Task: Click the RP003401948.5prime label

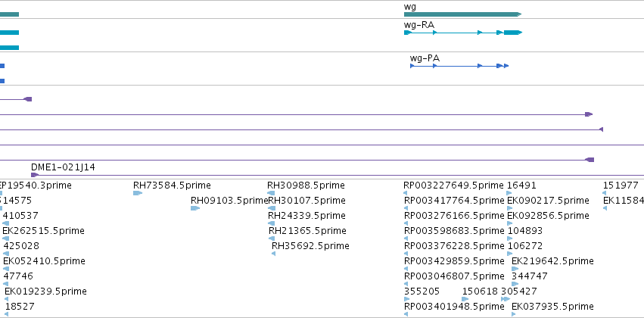Action: pyautogui.click(x=454, y=307)
